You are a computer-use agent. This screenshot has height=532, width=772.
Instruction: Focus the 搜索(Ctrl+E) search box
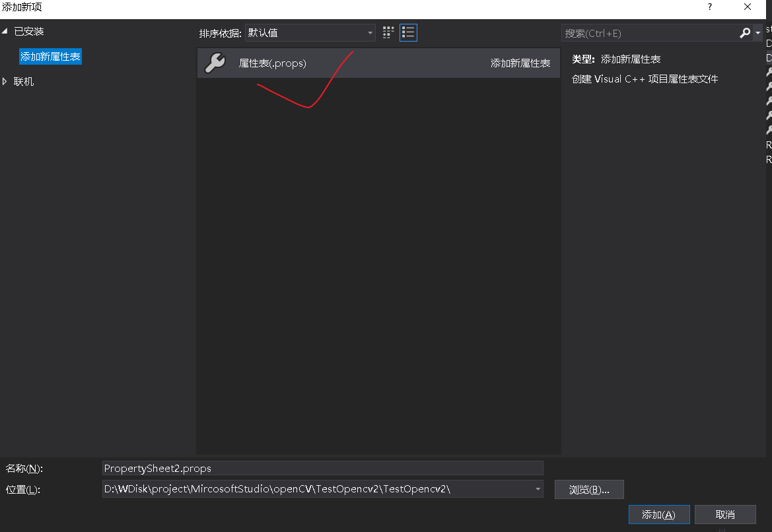pos(650,33)
